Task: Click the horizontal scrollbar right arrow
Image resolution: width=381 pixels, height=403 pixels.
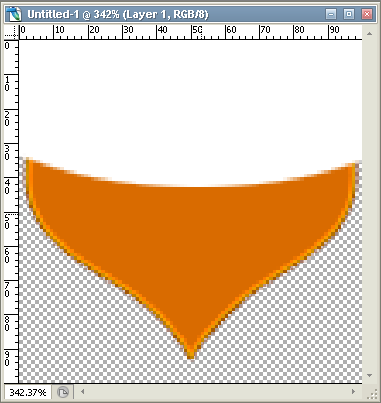Action: point(353,392)
